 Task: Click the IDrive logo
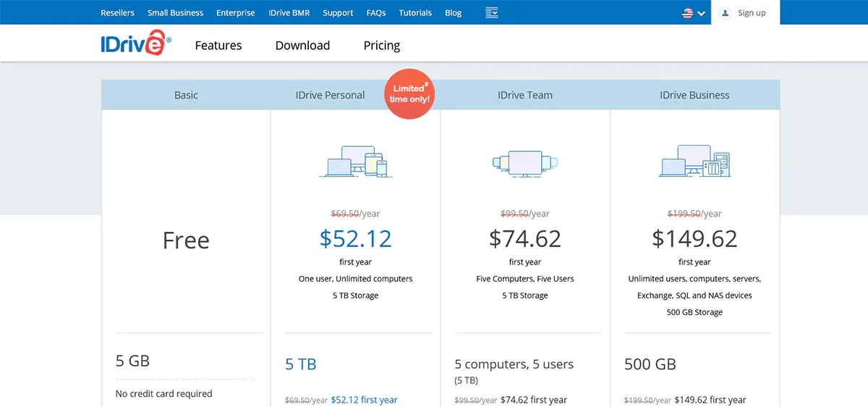tap(136, 44)
